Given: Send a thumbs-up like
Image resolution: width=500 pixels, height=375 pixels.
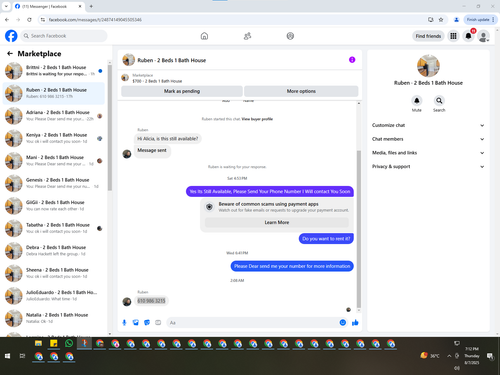Looking at the screenshot, I should [x=355, y=322].
